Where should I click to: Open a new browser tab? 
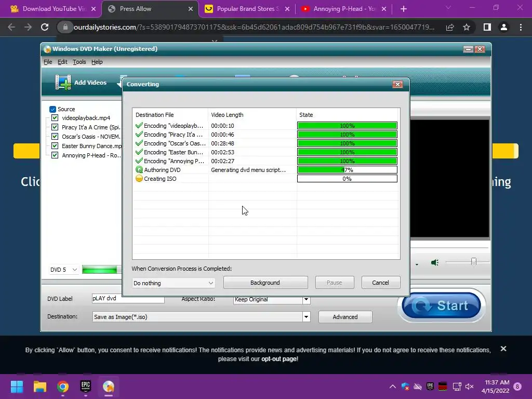tap(403, 9)
